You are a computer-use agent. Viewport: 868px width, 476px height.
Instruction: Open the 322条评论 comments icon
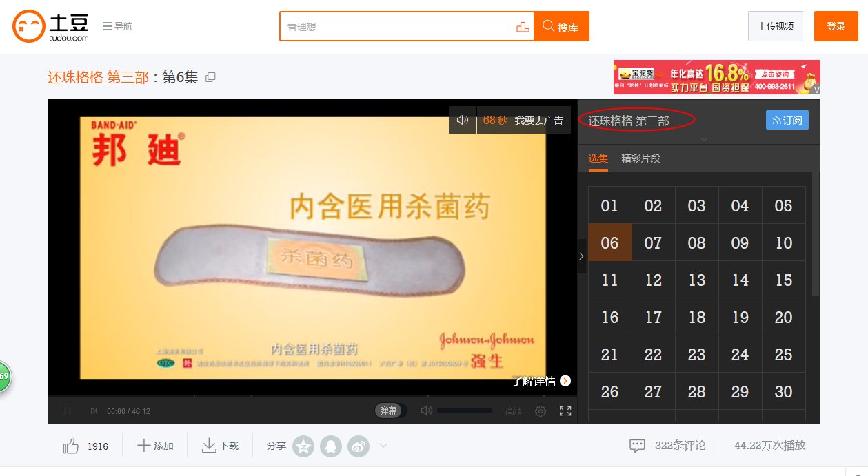pos(636,446)
